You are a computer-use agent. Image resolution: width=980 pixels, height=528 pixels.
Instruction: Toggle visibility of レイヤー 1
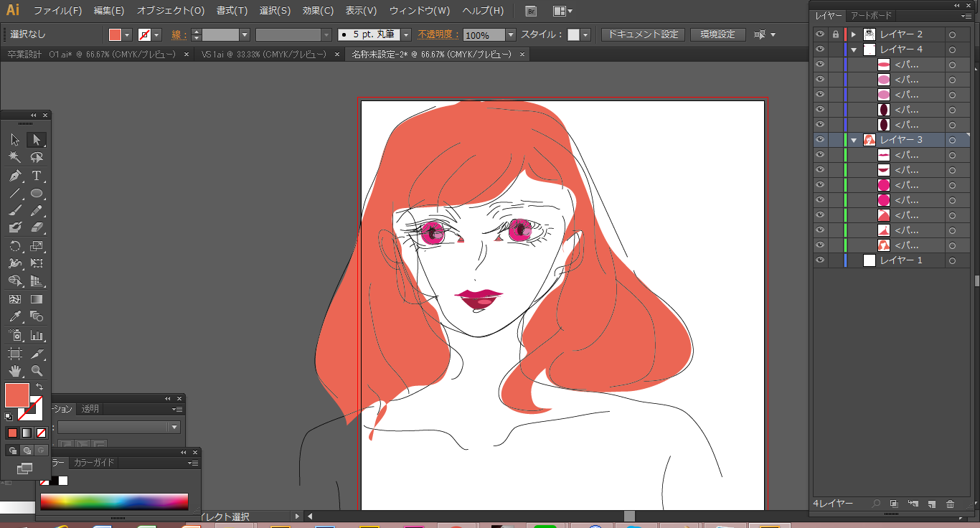click(x=820, y=260)
